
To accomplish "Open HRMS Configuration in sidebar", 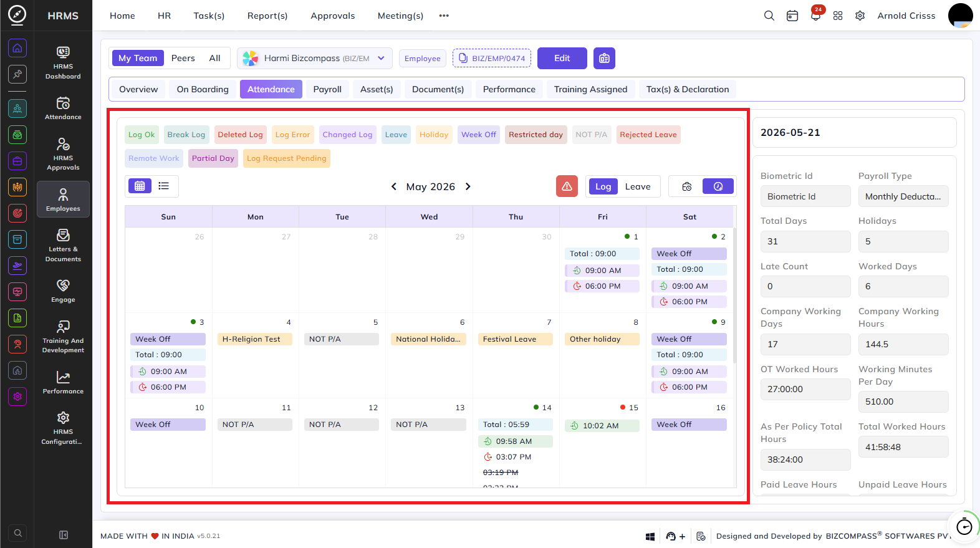I will click(x=63, y=428).
